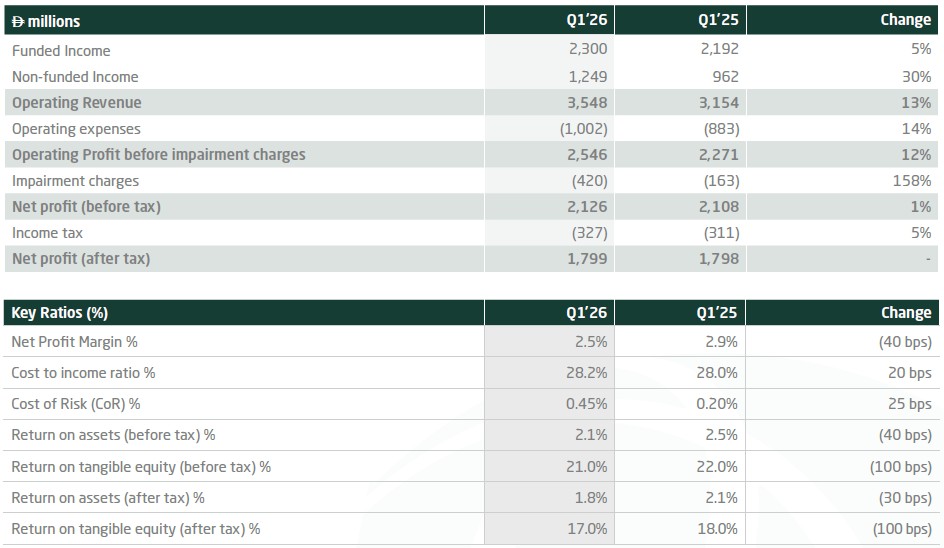Select the Net Profit Margin % row label
The height and width of the screenshot is (548, 944).
click(74, 342)
